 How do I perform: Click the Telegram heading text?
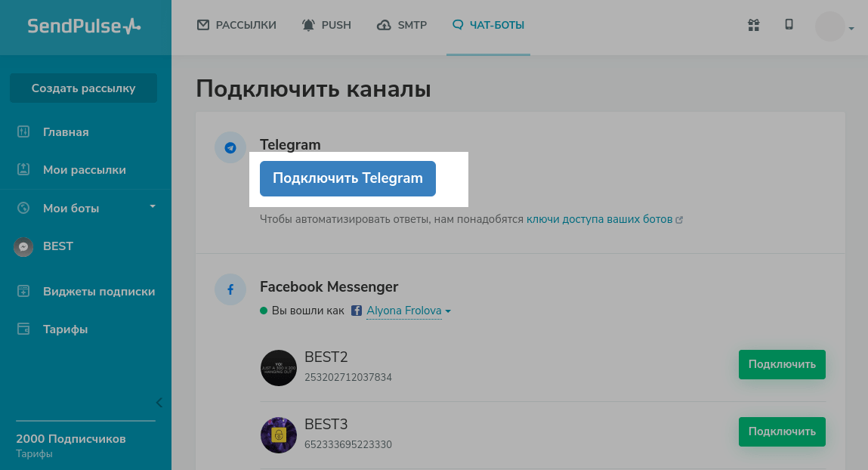(290, 144)
